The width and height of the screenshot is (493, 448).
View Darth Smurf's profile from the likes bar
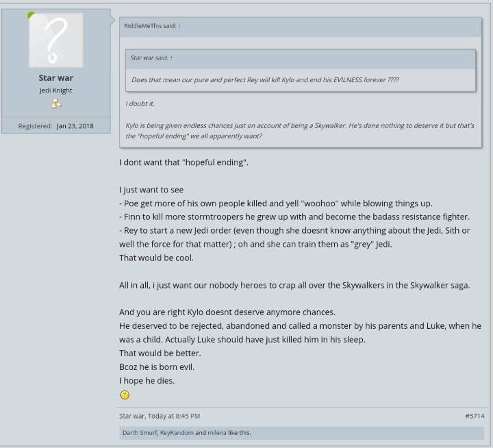tap(140, 432)
